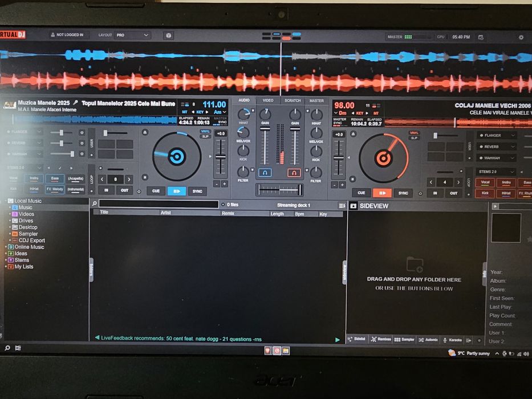532x399 pixels.
Task: Click left deck FLANGER effect settings icon
Action: tap(82, 133)
